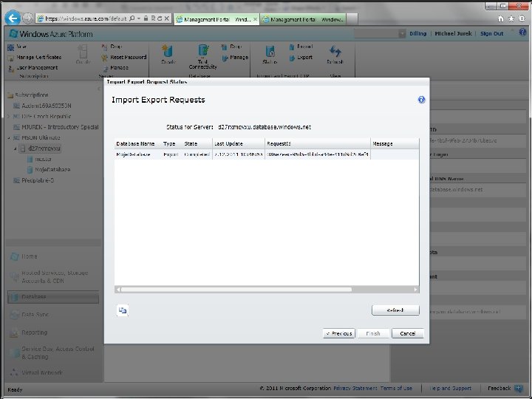The image size is (532, 399).
Task: Click the server Drop ribbon item
Action: click(112, 47)
